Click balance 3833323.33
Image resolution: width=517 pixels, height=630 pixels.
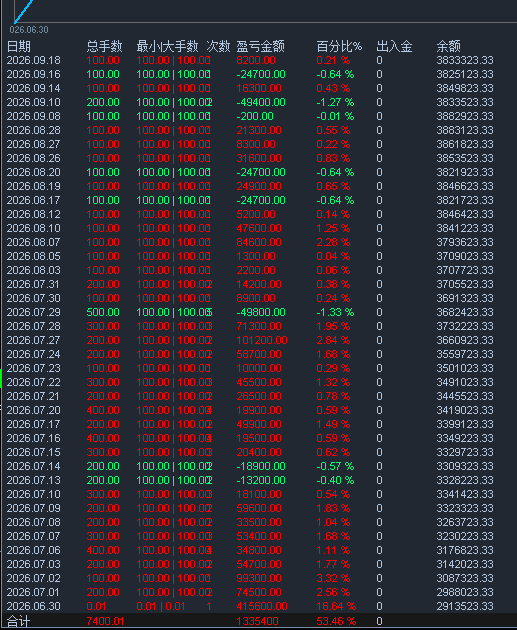465,60
